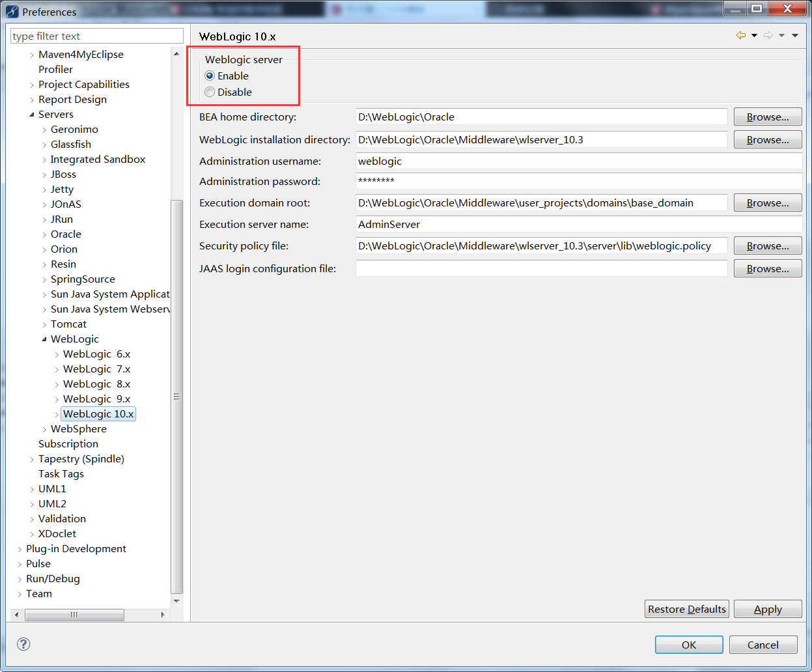
Task: Click the tree horizontal scrollbar thumb
Action: click(x=74, y=615)
